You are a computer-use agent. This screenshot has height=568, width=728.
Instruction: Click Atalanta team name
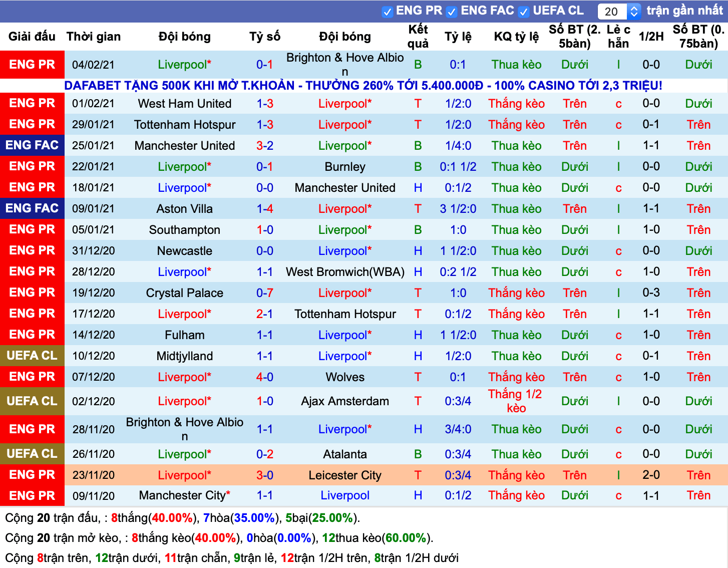pyautogui.click(x=345, y=454)
